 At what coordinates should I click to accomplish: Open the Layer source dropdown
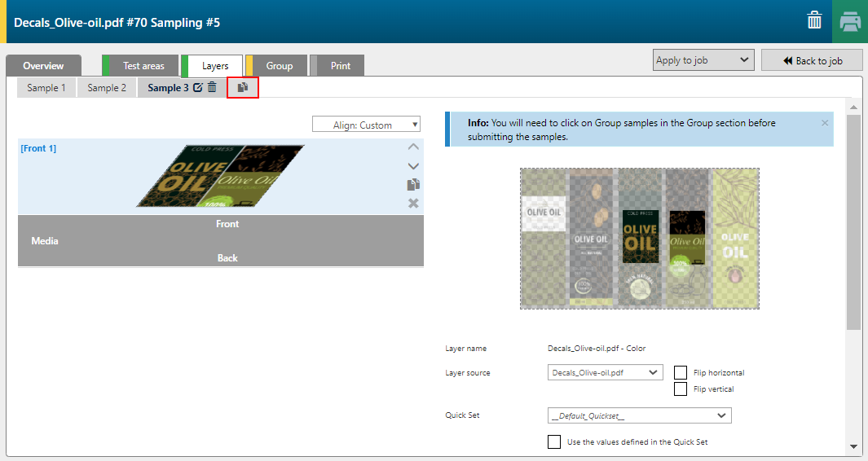pos(605,372)
